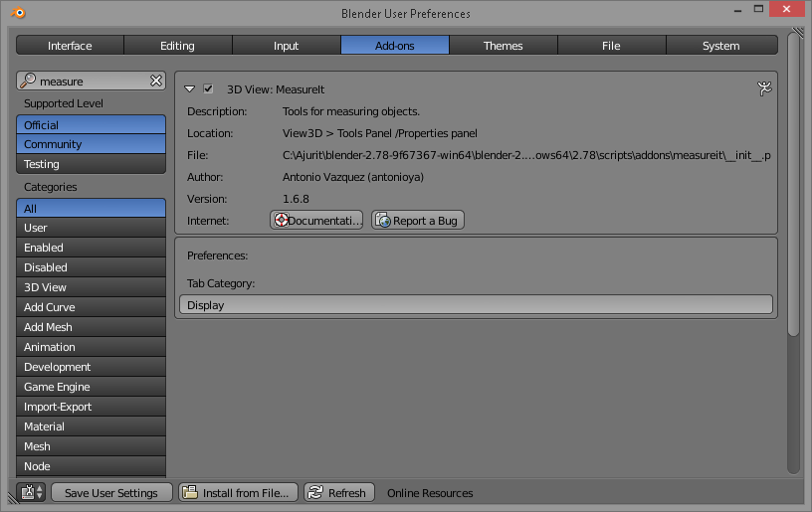Refresh the add-ons list
The image size is (812, 512).
click(x=339, y=492)
